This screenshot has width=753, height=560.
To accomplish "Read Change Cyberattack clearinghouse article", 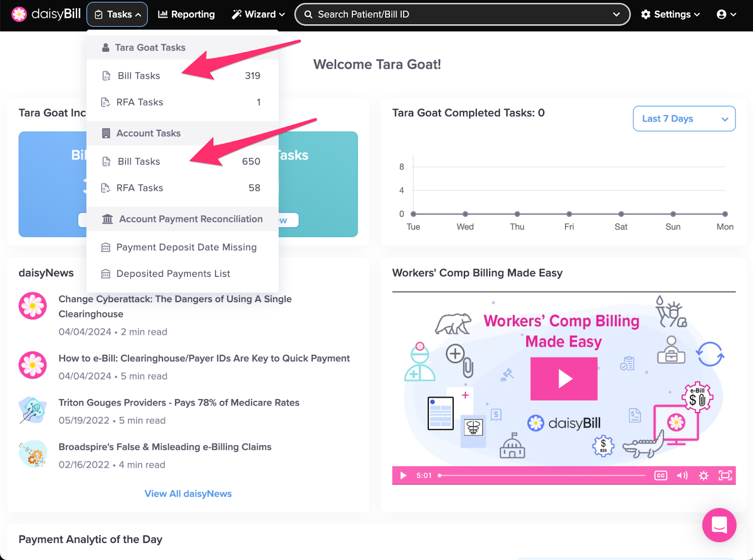I will pos(175,306).
